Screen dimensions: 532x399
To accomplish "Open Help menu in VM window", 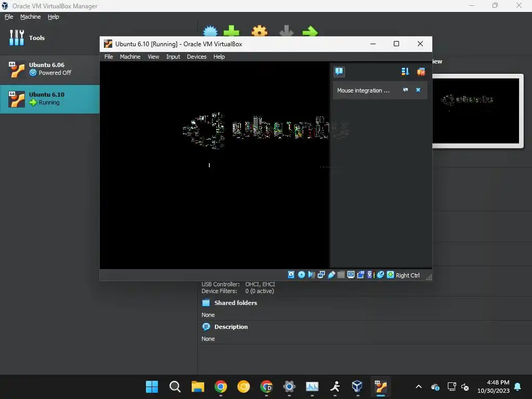I will [219, 57].
